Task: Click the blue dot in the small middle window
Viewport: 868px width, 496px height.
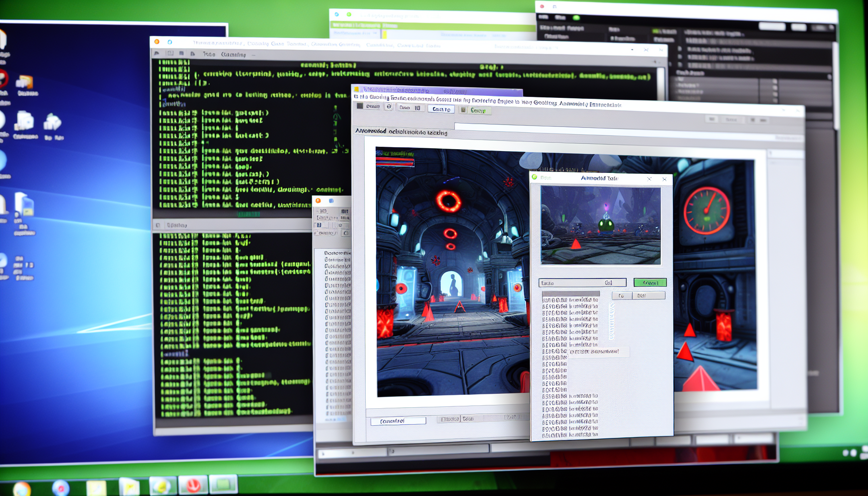Action: coord(331,201)
